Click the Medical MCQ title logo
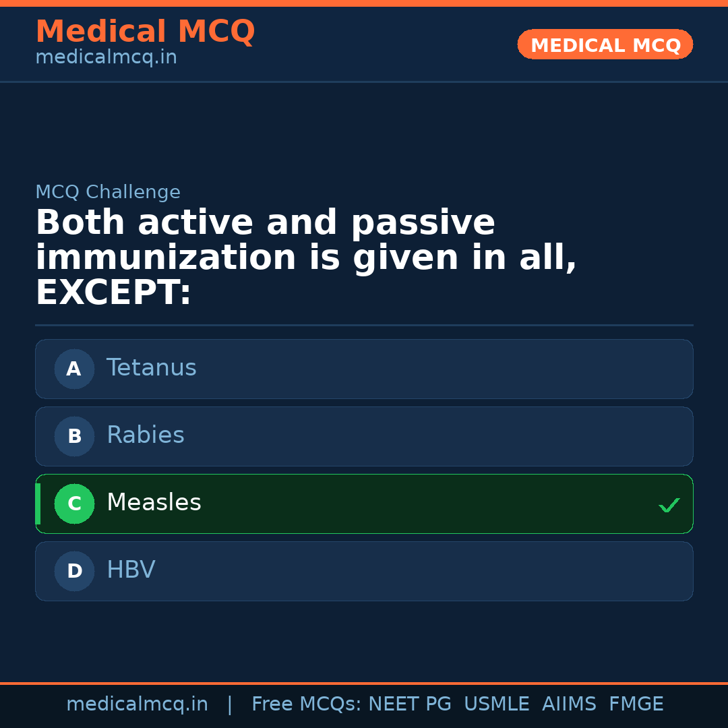 pos(145,32)
